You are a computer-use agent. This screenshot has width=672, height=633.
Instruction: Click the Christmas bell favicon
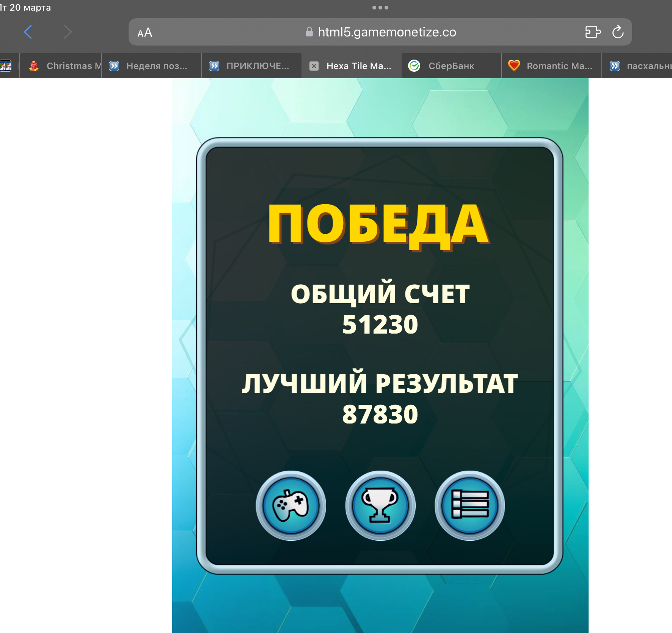pos(34,66)
